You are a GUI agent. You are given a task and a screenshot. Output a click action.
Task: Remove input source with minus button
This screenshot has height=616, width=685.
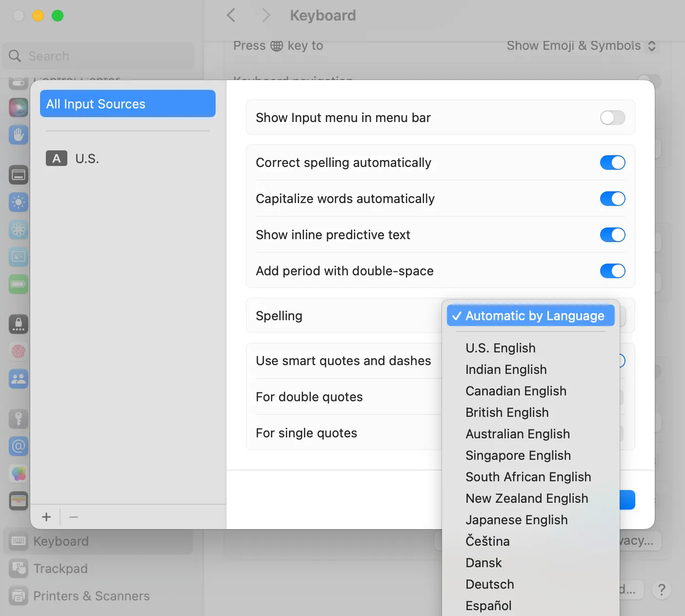(x=74, y=517)
